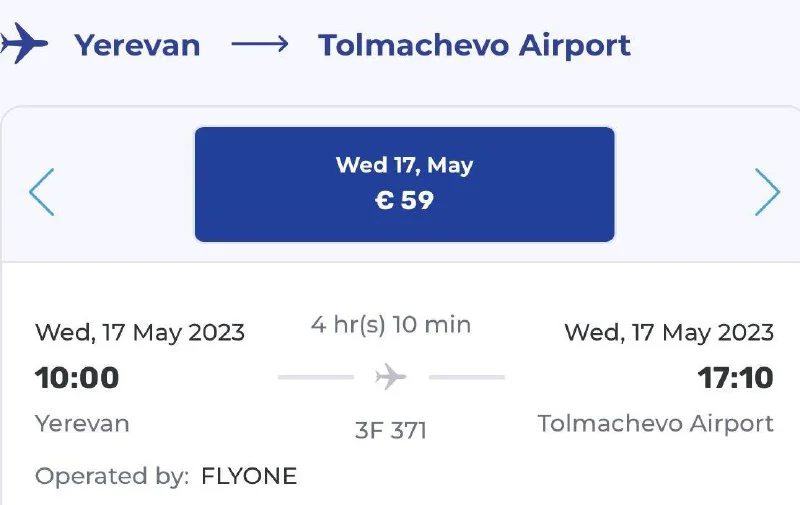
Task: Click Tolmachevo Airport destination in the header
Action: point(474,45)
